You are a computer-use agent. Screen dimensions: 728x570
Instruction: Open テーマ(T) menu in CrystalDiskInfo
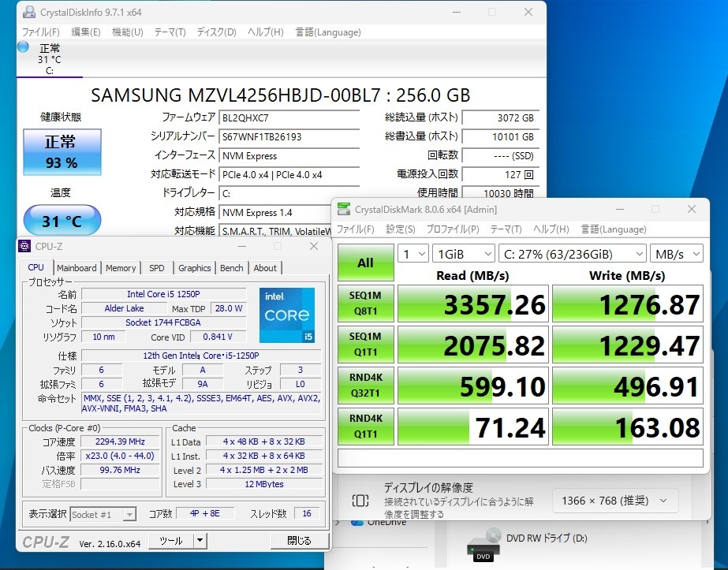point(170,32)
